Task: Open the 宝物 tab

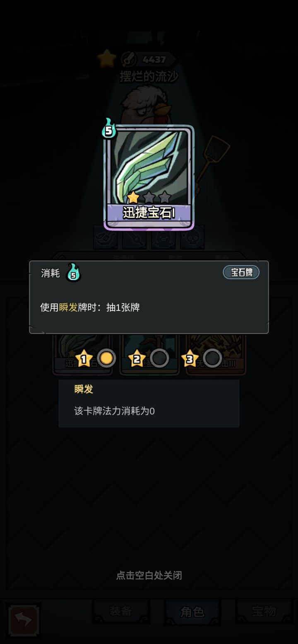Action: 264,611
